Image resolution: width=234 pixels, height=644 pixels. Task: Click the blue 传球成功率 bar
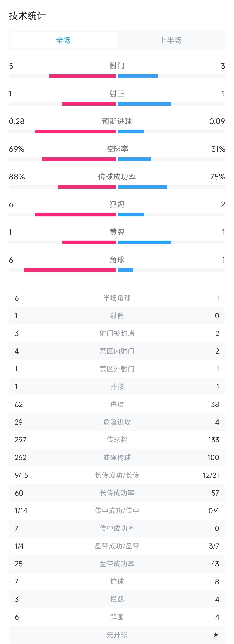142,187
